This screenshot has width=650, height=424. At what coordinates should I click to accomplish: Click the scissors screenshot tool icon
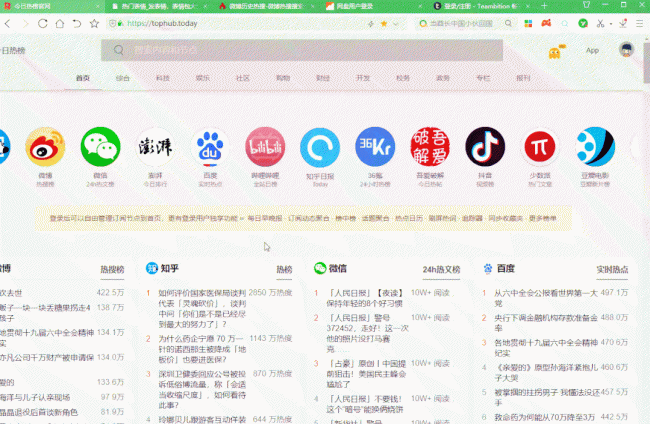600,24
